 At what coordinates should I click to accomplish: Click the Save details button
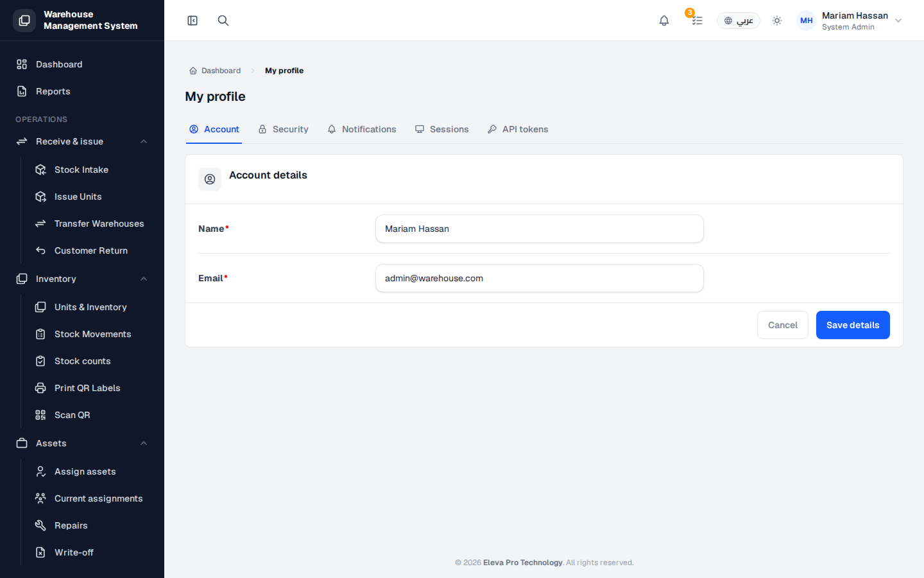click(853, 325)
